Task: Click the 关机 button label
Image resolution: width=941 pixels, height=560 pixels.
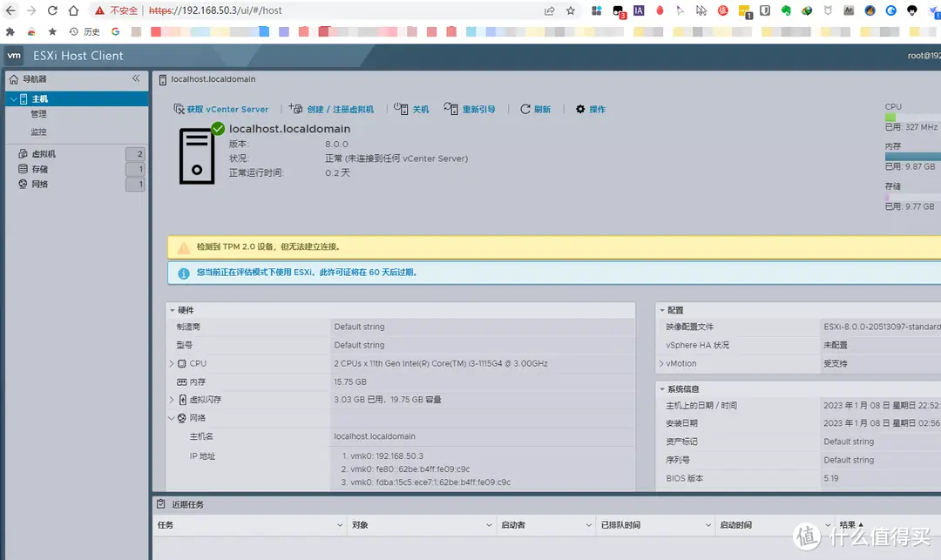Action: coord(421,109)
